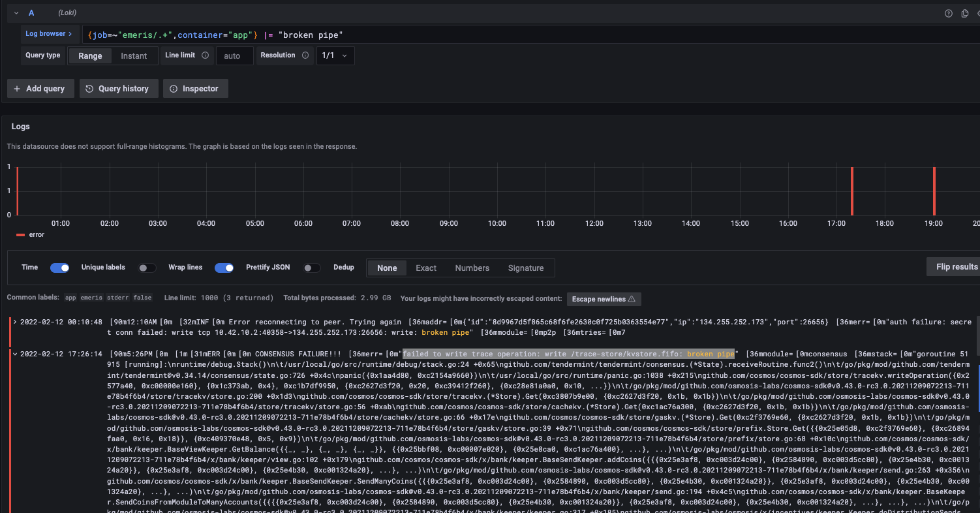Select the Numbers dedup option
The width and height of the screenshot is (980, 513).
[x=472, y=268]
